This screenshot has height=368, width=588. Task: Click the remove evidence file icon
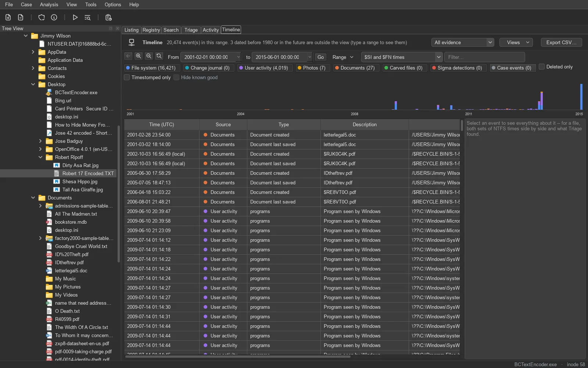pyautogui.click(x=21, y=17)
